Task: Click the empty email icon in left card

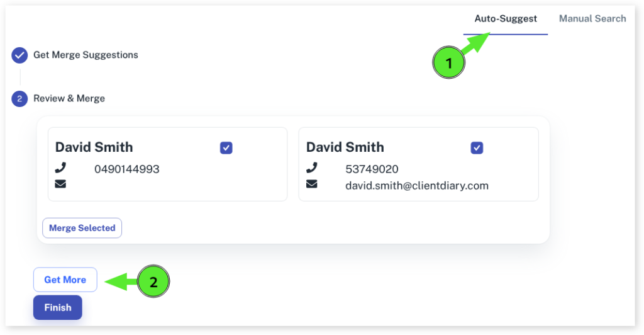Action: (x=60, y=184)
